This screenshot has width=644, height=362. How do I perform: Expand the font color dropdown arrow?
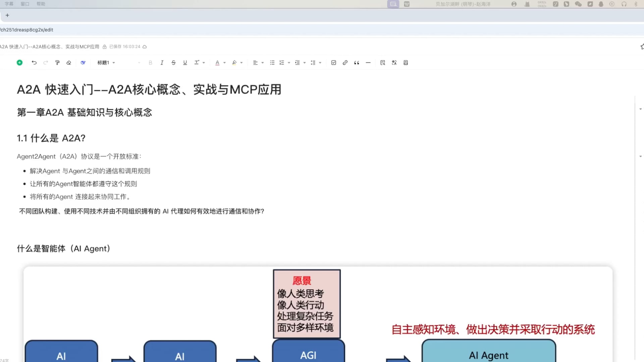click(224, 63)
